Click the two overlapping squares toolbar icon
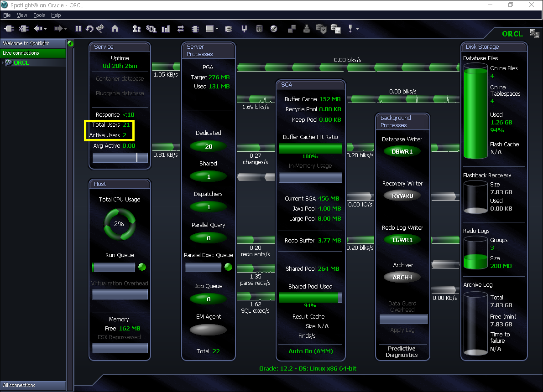 tap(292, 29)
